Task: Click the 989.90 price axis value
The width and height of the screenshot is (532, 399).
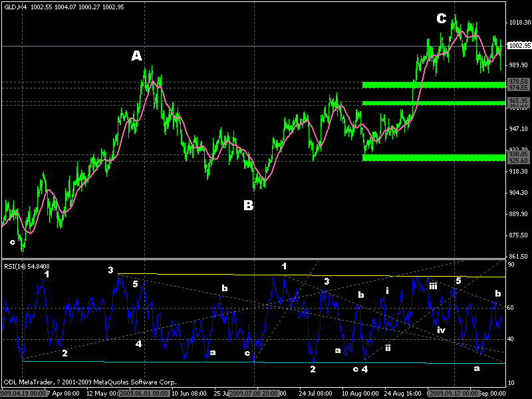Action: tap(520, 65)
